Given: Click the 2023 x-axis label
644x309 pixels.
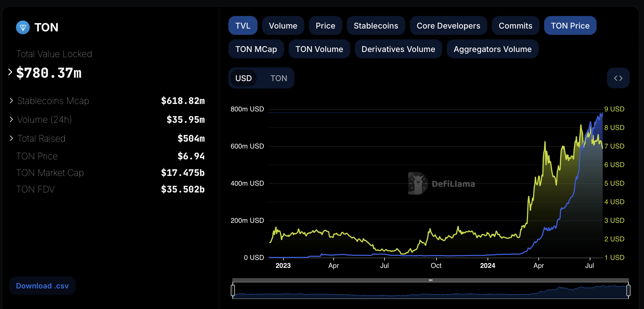Looking at the screenshot, I should 283,266.
